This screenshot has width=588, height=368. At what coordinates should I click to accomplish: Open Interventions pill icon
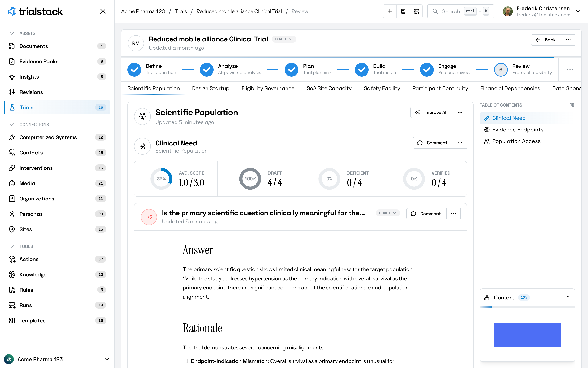(12, 168)
